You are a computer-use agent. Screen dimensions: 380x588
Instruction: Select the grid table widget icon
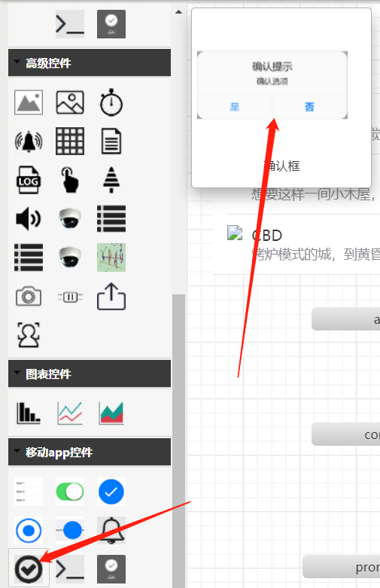[x=70, y=142]
